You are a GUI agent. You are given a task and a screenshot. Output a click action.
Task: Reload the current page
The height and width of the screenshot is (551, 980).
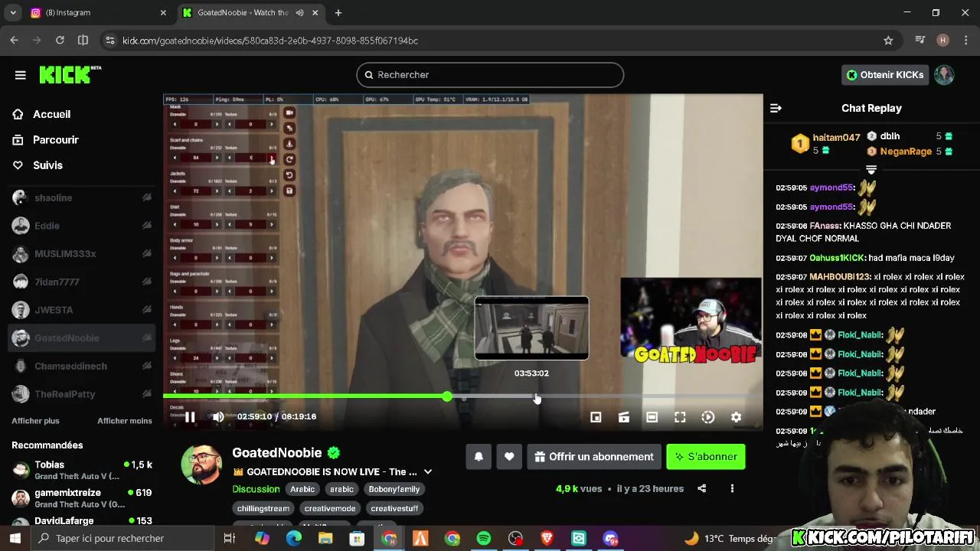point(59,41)
